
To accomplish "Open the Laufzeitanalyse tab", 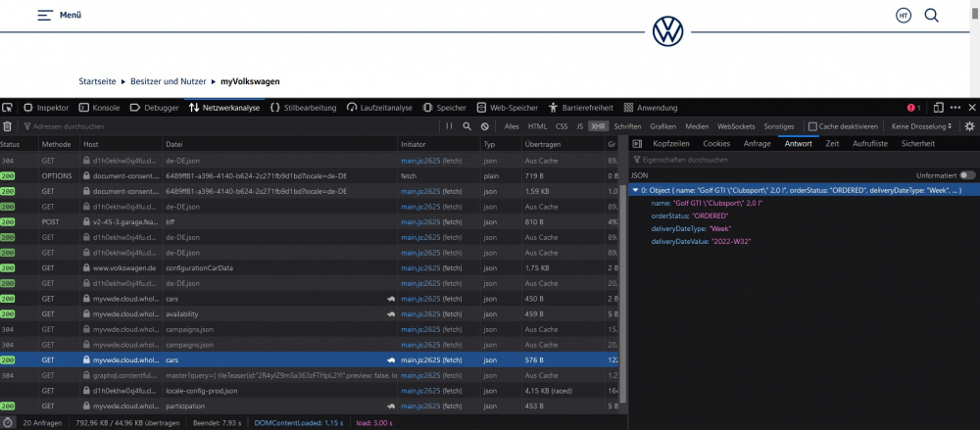I will coord(379,108).
